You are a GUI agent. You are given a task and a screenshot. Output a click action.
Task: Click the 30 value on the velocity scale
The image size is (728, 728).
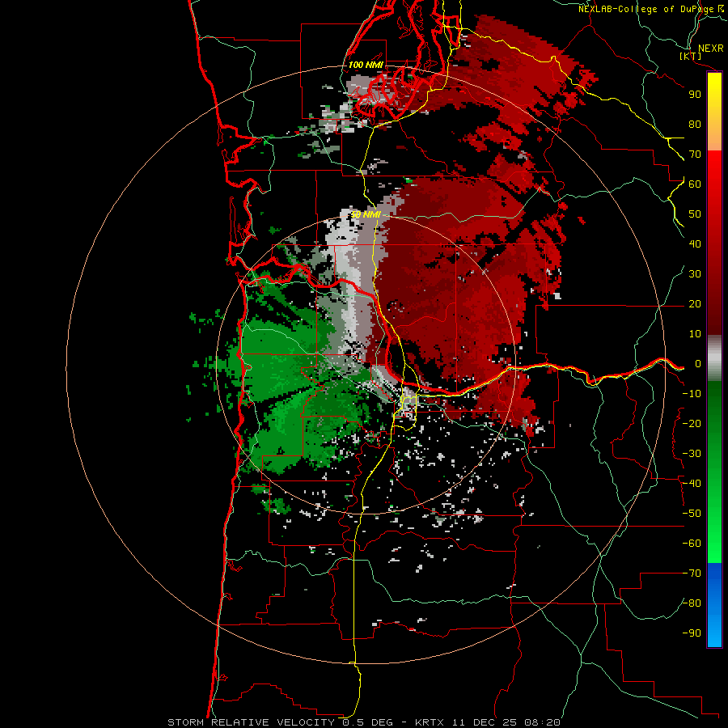coord(695,274)
